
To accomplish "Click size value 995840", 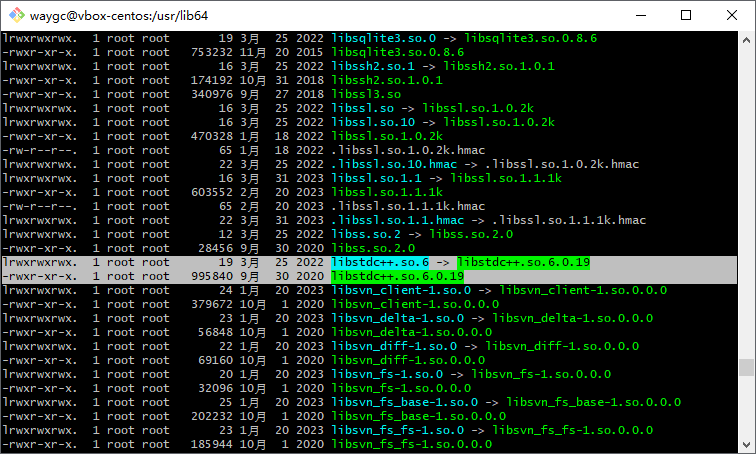I will coord(212,276).
